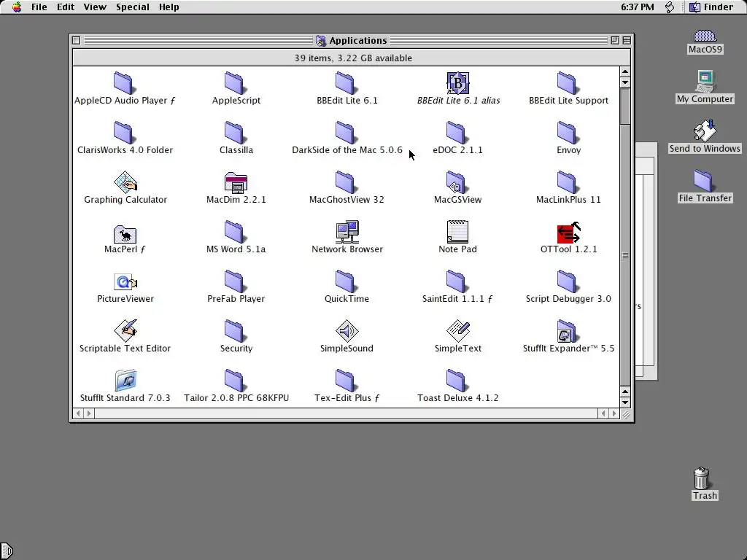This screenshot has height=560, width=747.
Task: Click the menu bar clock
Action: coord(638,7)
